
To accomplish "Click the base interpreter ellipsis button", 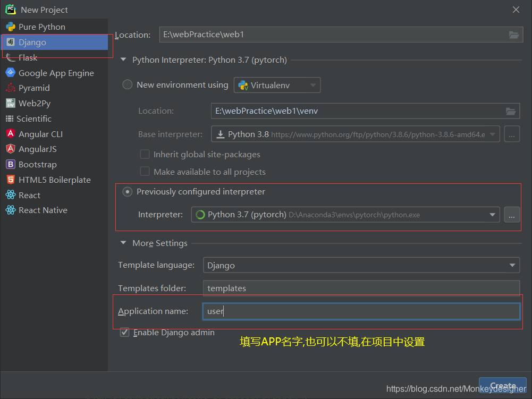I will pyautogui.click(x=512, y=134).
